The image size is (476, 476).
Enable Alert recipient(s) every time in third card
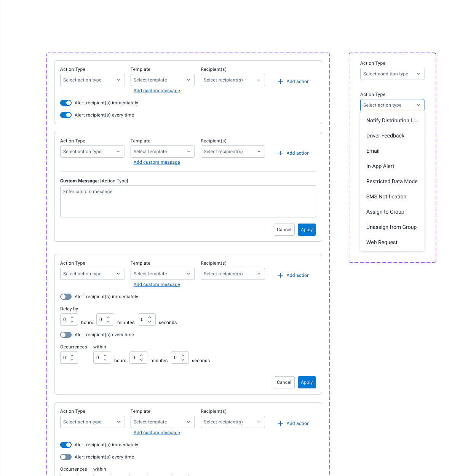click(66, 335)
